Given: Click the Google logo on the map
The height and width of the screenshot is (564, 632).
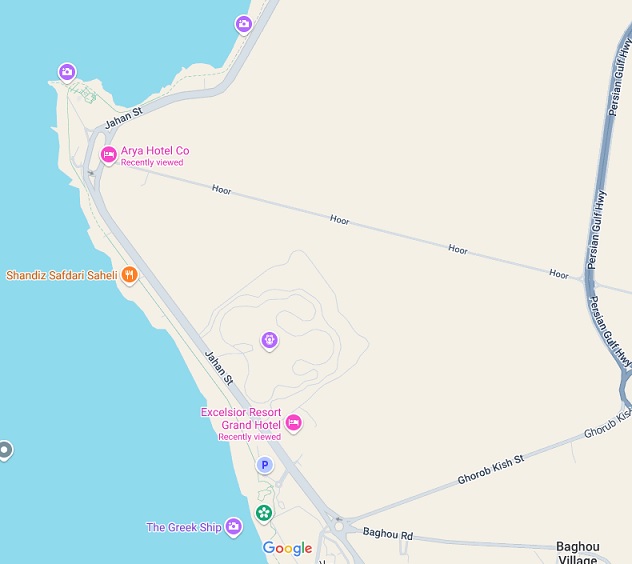Looking at the screenshot, I should pyautogui.click(x=287, y=548).
